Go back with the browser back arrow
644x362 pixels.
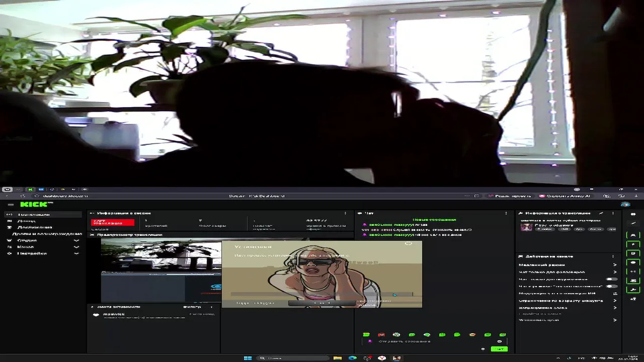pyautogui.click(x=8, y=196)
